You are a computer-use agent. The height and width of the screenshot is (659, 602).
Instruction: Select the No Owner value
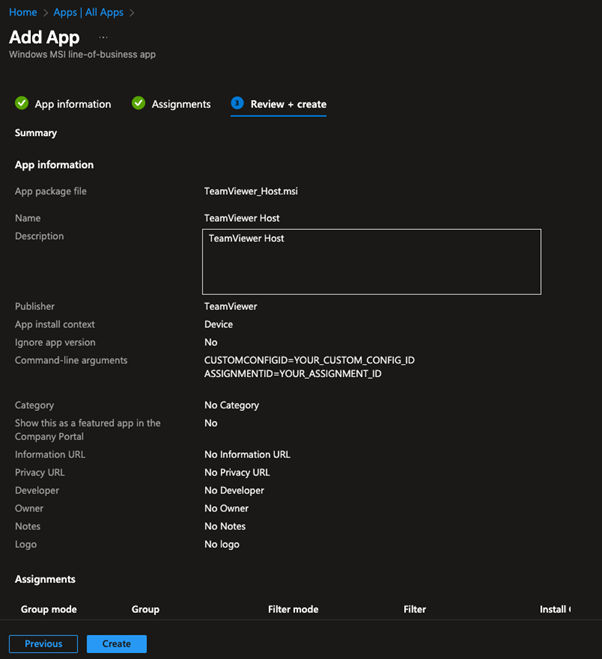(x=226, y=509)
